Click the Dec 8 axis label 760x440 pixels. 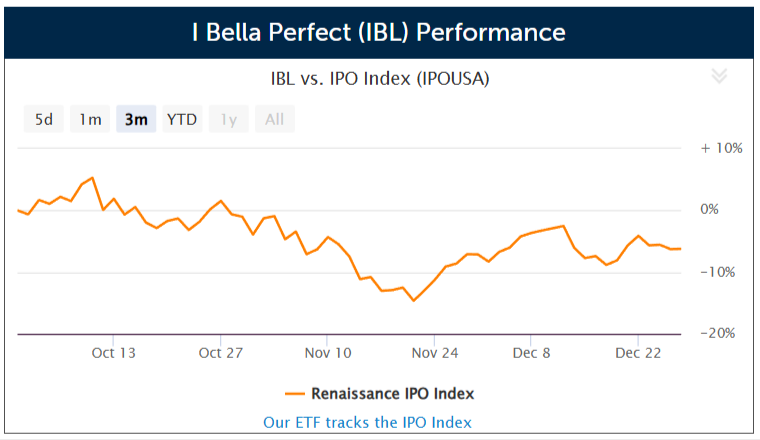tap(531, 353)
